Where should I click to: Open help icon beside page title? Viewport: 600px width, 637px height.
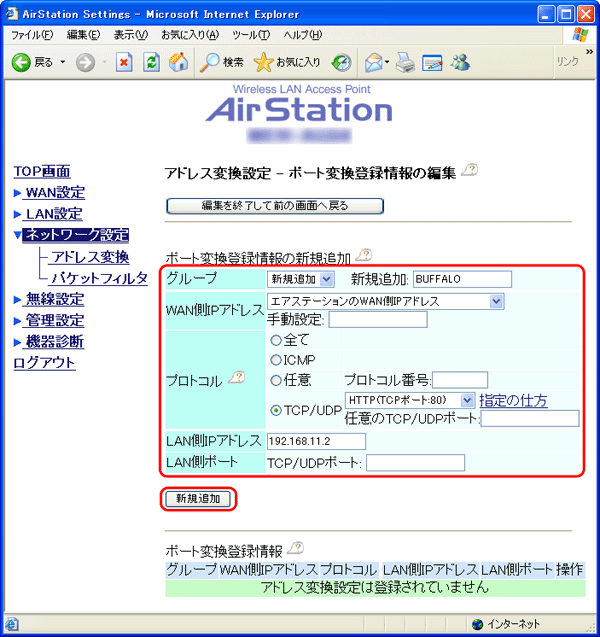click(x=470, y=170)
